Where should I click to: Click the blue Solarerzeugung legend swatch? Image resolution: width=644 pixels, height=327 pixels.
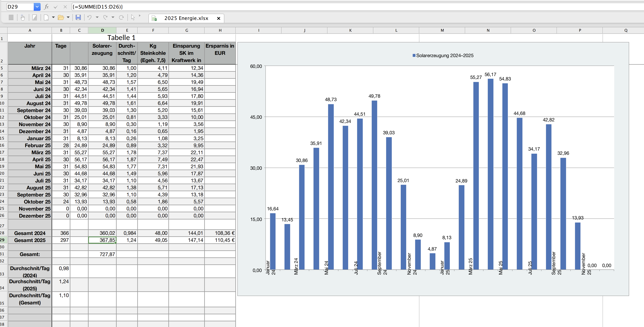coord(414,56)
